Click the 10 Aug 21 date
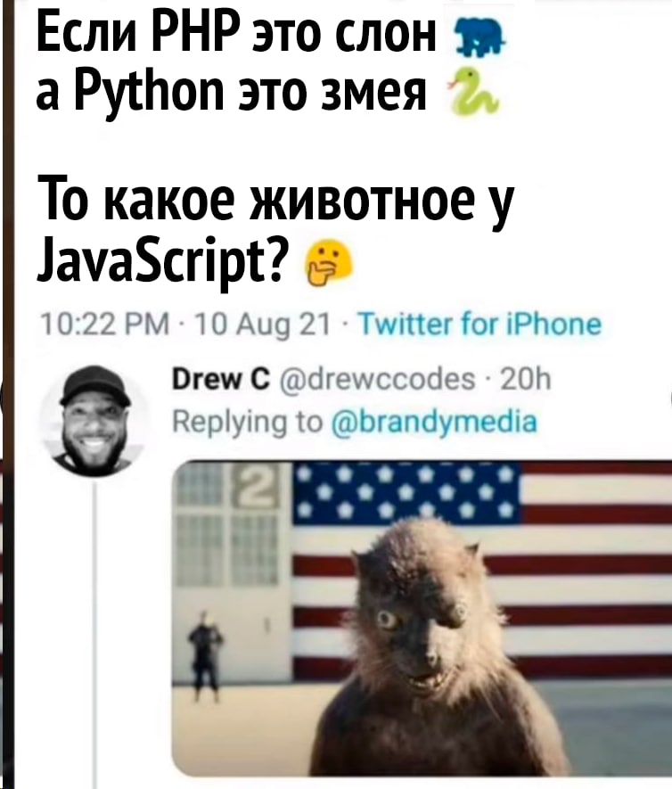This screenshot has width=672, height=789. [264, 325]
